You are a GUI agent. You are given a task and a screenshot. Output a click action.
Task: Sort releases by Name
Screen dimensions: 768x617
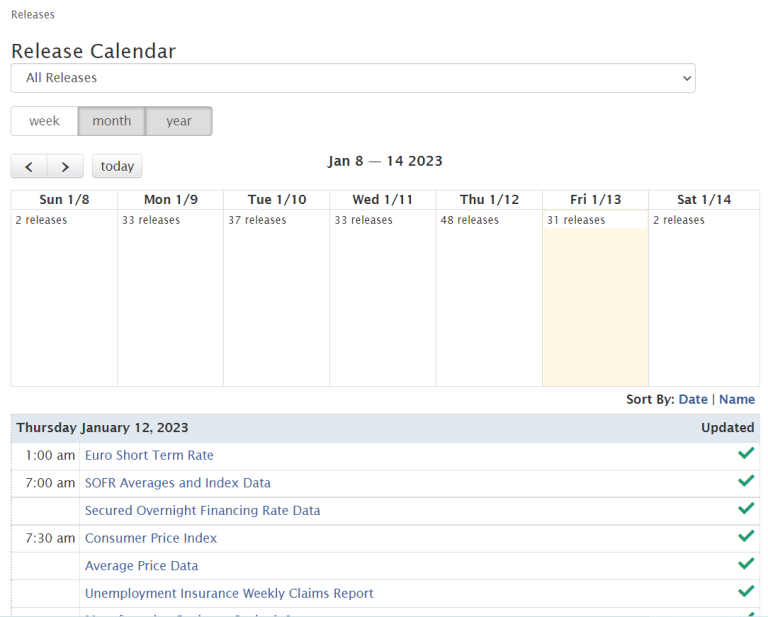click(737, 399)
